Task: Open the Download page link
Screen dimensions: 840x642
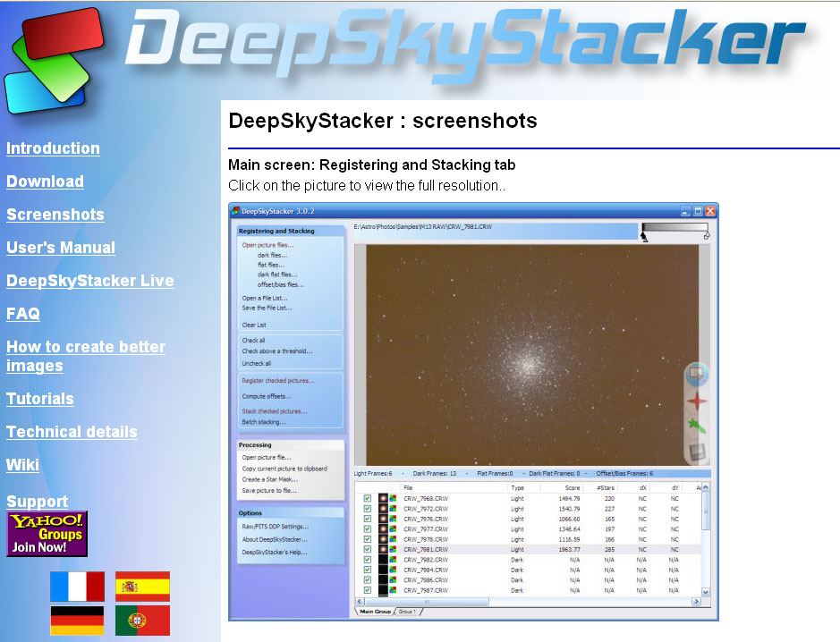Action: pyautogui.click(x=45, y=182)
